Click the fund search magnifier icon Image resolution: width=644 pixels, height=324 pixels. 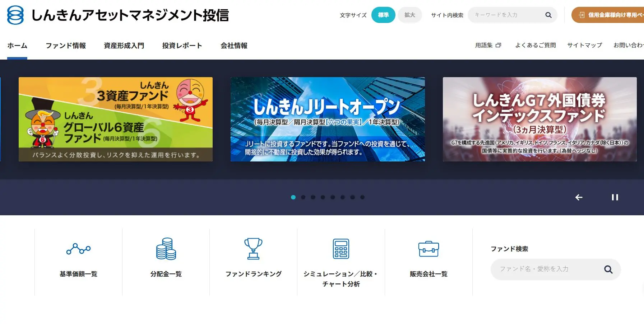[x=608, y=269]
